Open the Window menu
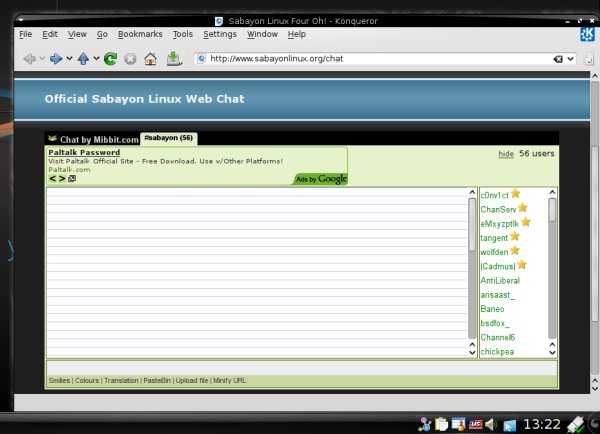This screenshot has width=600, height=434. [x=262, y=34]
